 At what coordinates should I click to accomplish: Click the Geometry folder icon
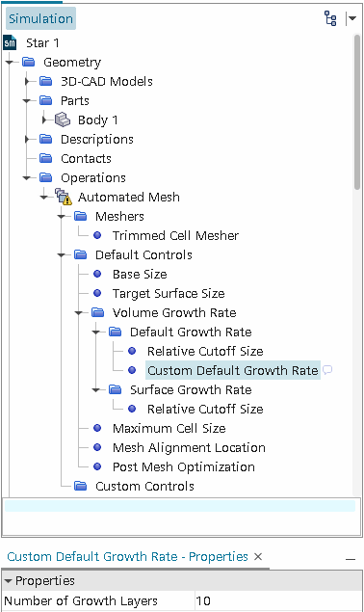29,62
